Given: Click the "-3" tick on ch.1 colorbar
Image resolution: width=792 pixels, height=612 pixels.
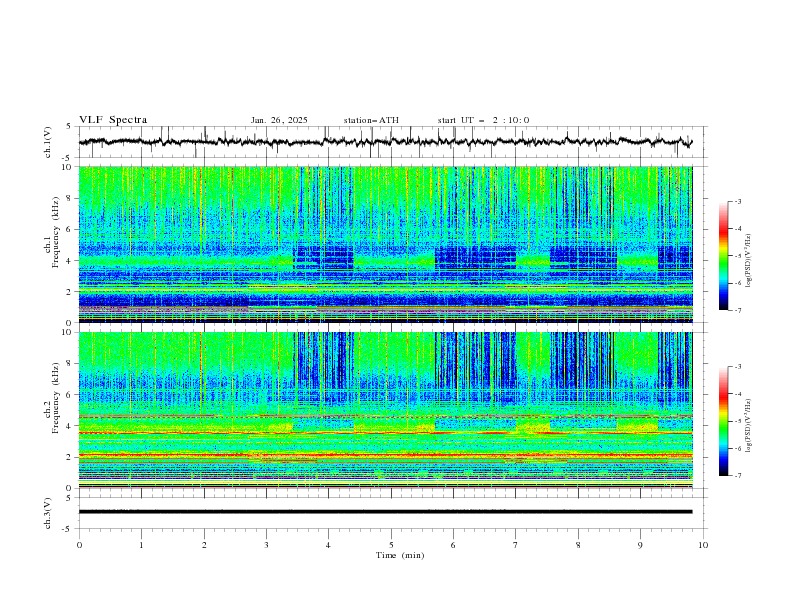Looking at the screenshot, I should tap(737, 201).
